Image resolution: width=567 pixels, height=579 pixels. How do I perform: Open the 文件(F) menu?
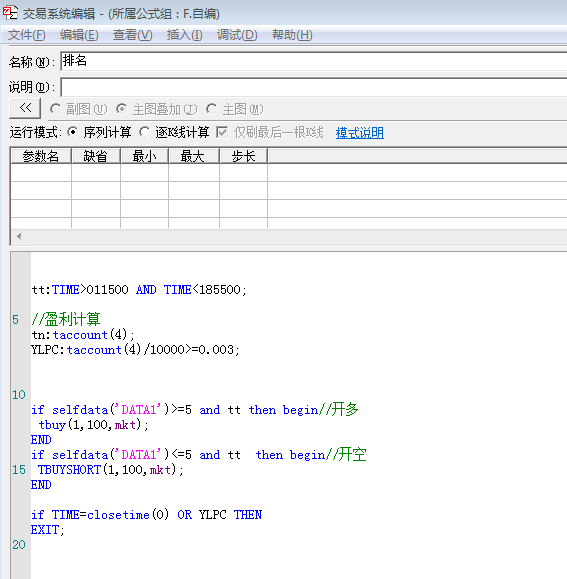pos(27,35)
